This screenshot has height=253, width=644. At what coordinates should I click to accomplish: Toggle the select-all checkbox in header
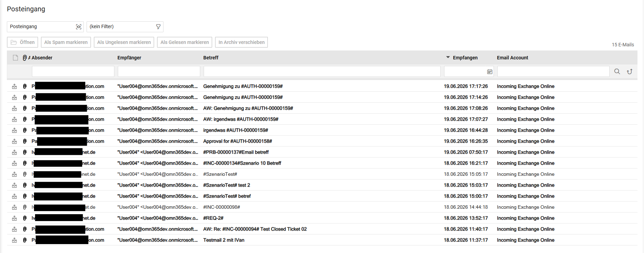[15, 58]
